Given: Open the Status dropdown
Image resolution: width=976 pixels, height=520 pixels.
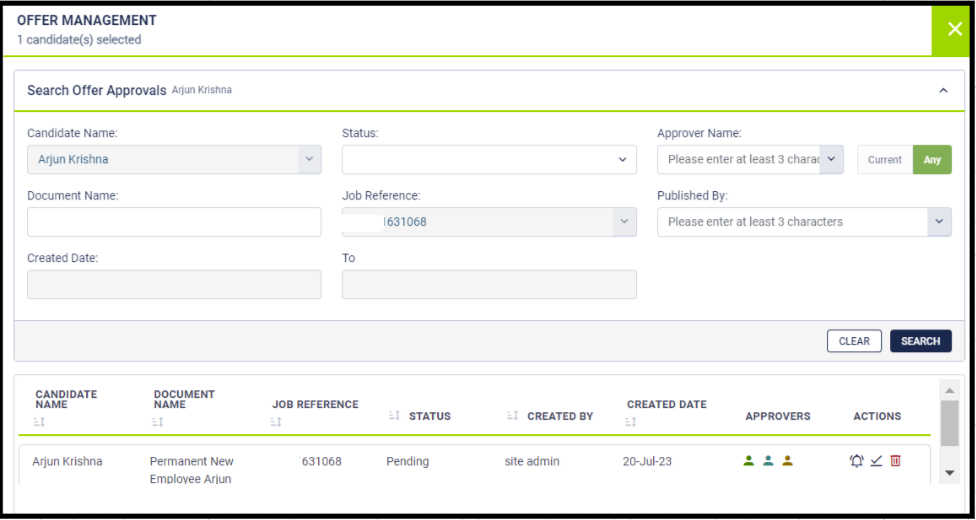Looking at the screenshot, I should tap(489, 160).
